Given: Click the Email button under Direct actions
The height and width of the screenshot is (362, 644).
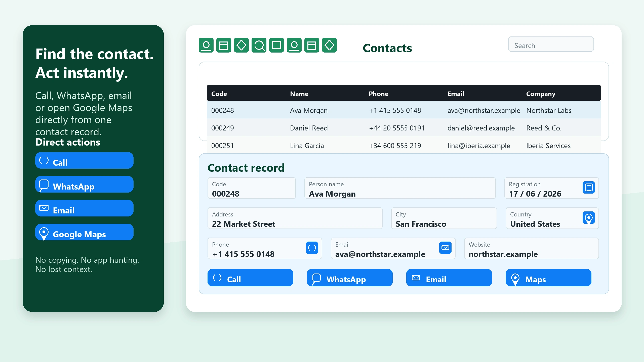Looking at the screenshot, I should (x=84, y=208).
